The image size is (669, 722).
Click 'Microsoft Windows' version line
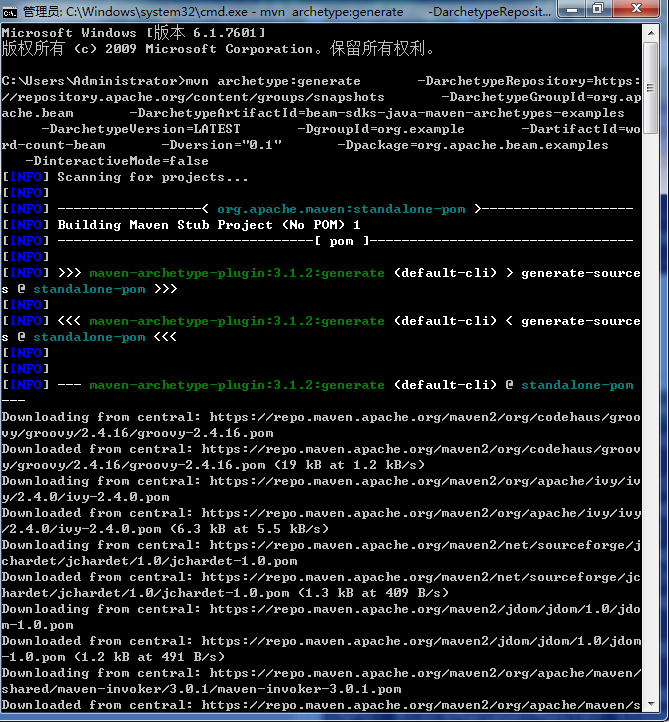pyautogui.click(x=134, y=33)
